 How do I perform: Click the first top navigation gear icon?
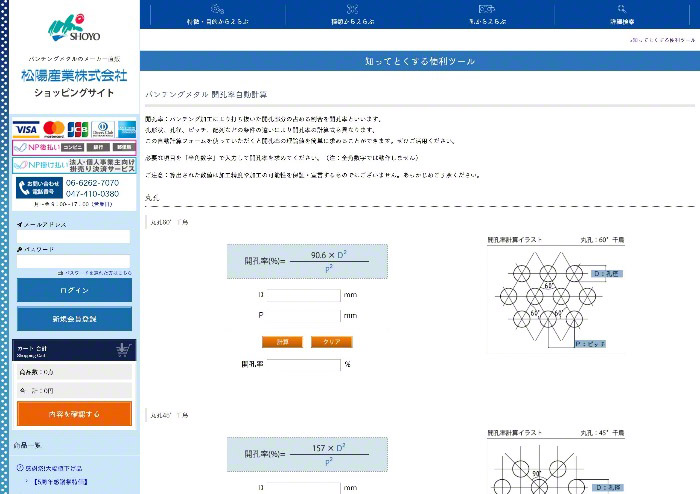click(217, 9)
